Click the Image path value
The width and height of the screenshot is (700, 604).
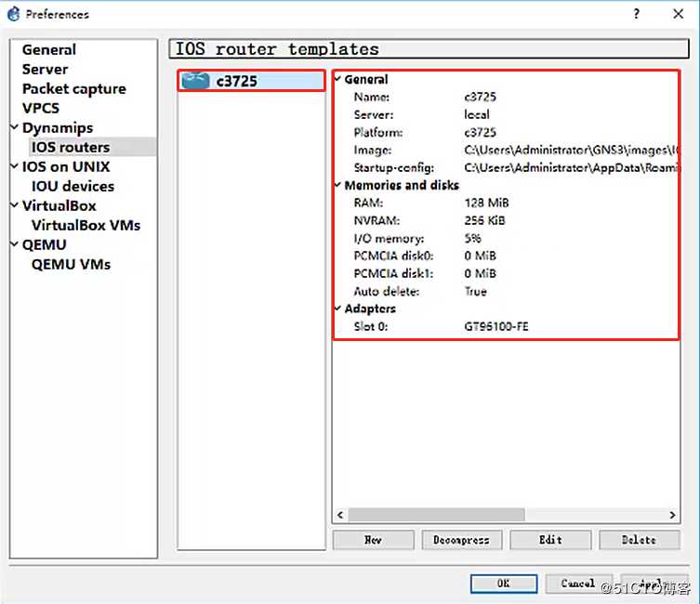click(571, 150)
